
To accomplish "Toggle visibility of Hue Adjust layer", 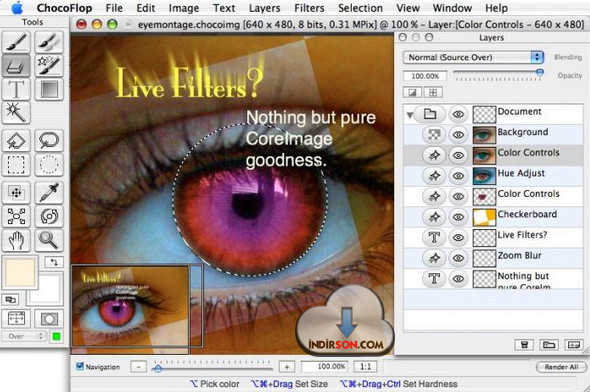I will click(x=458, y=176).
